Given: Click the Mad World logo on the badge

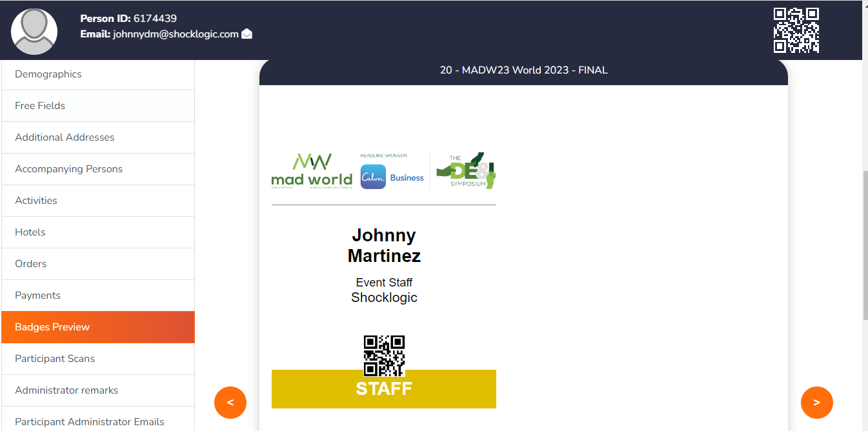Looking at the screenshot, I should (312, 170).
